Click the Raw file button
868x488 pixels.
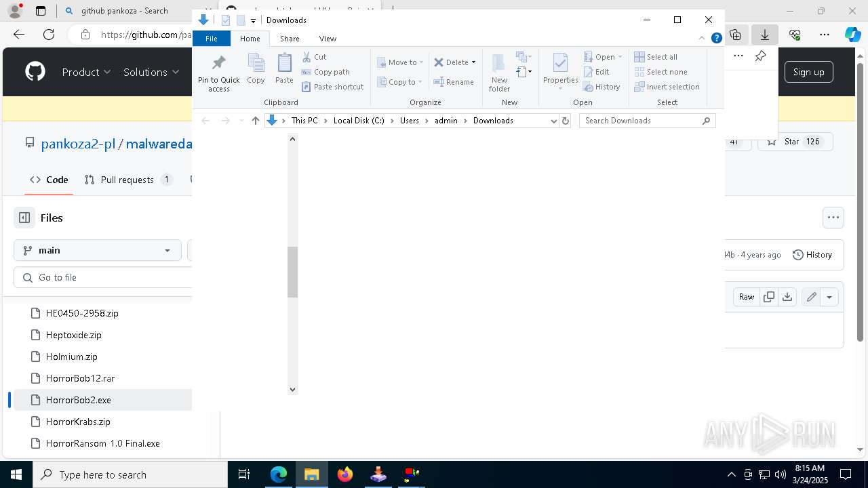coord(747,297)
